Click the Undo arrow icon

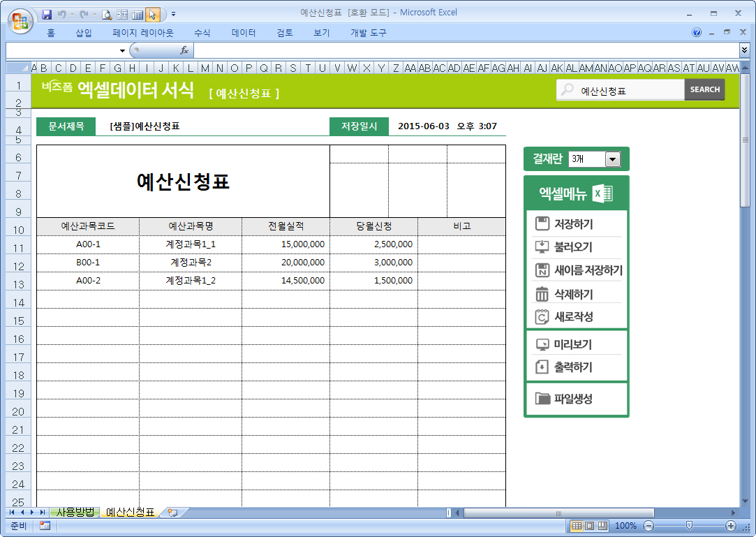tap(61, 14)
